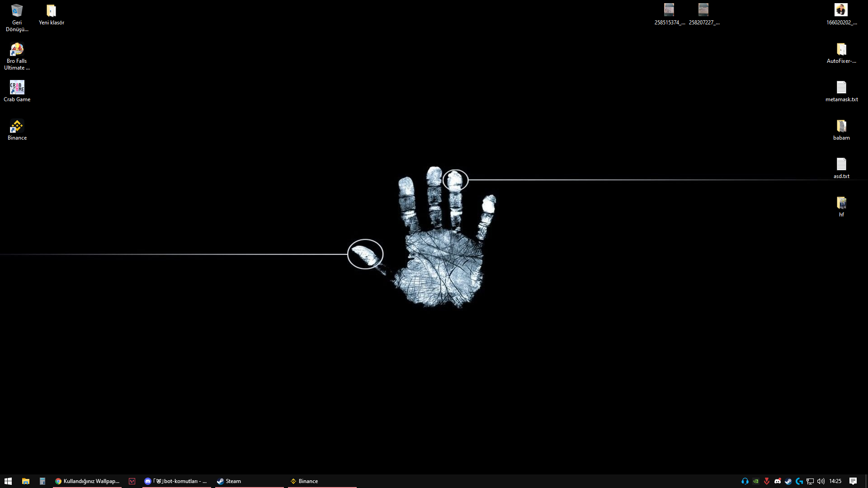Screen dimensions: 868x488
Task: Click the NVIDIA tray icon
Action: click(x=755, y=481)
